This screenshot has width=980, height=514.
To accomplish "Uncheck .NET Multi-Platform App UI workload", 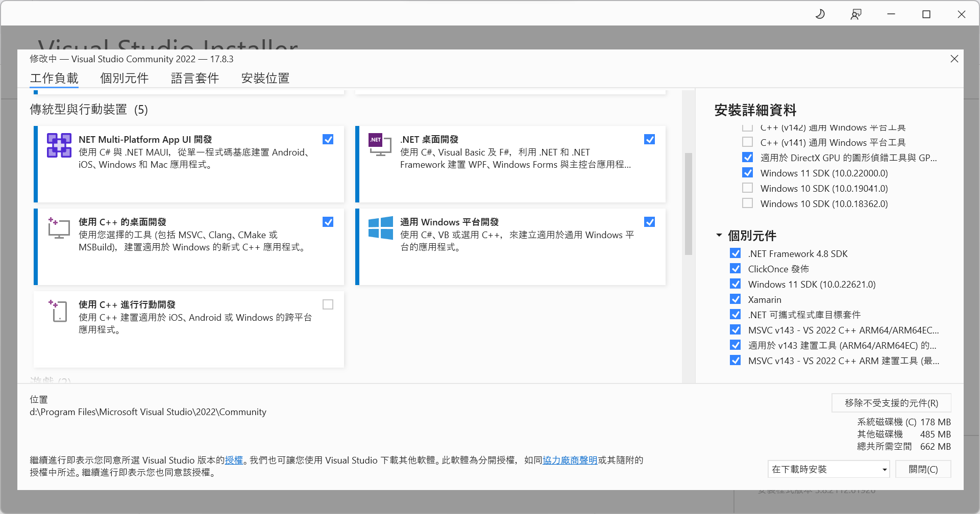I will 328,139.
